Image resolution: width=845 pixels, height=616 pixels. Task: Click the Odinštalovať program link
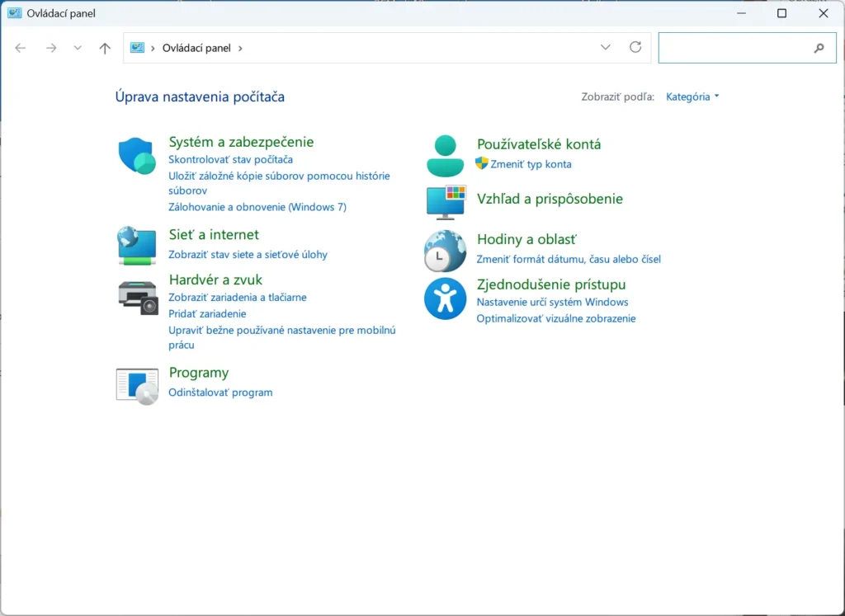pyautogui.click(x=220, y=393)
